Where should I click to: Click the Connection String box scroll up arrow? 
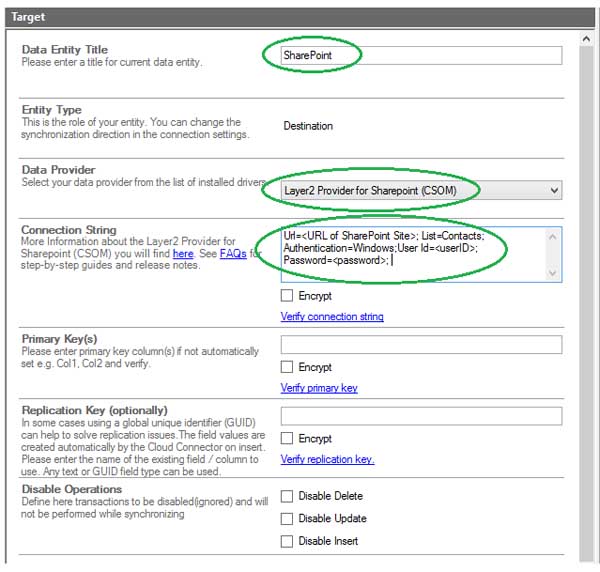pos(553,237)
